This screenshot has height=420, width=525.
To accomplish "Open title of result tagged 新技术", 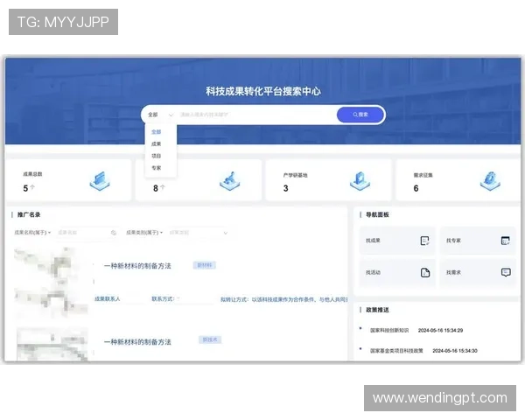I will 137,342.
